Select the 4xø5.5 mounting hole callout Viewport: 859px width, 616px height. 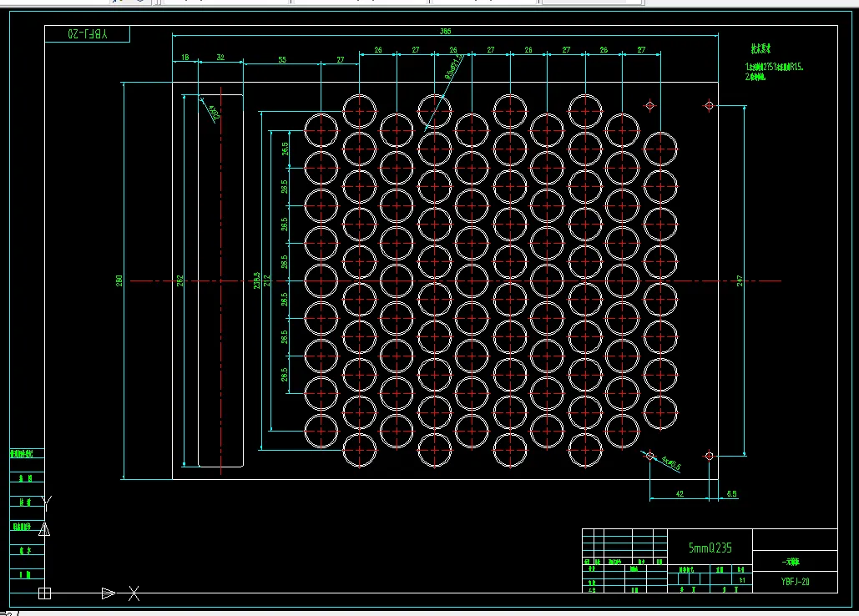tap(671, 463)
